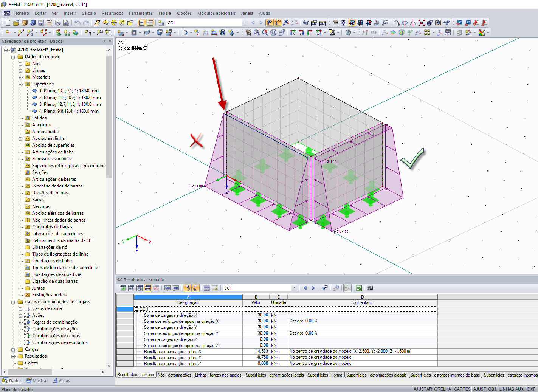Click the Mostrar navigator tab button

pos(37,381)
